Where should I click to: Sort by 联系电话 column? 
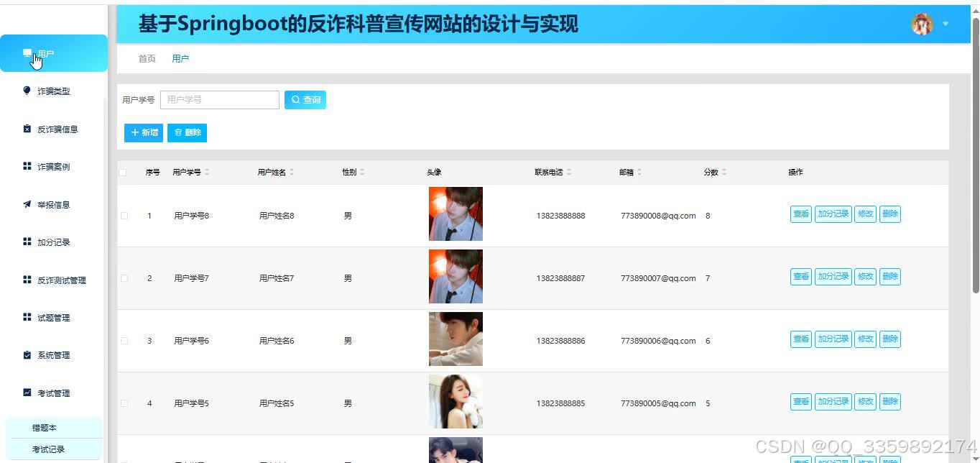tap(569, 173)
